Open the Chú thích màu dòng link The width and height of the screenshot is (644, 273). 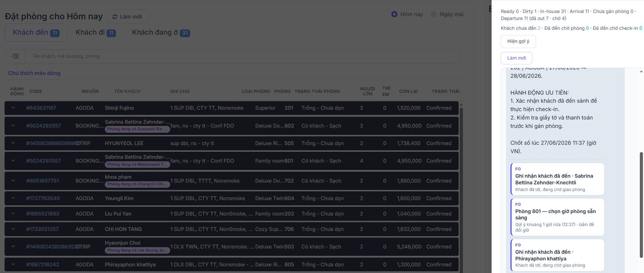[x=34, y=73]
